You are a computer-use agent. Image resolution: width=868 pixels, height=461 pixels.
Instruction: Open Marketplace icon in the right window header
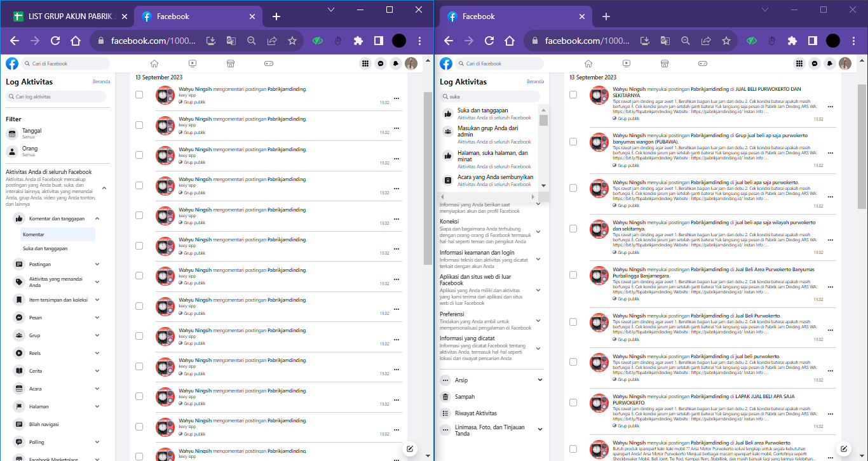[x=665, y=63]
